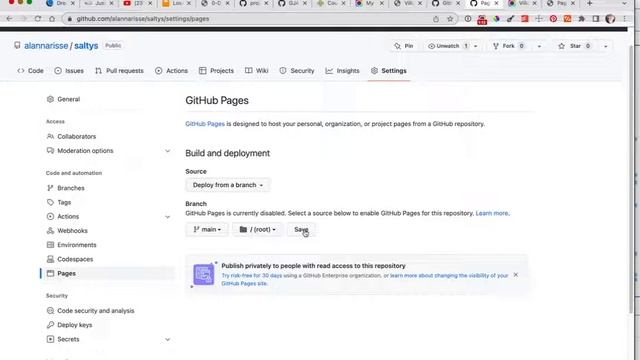This screenshot has height=360, width=640.
Task: Pin the repository with Pin button
Action: point(404,46)
